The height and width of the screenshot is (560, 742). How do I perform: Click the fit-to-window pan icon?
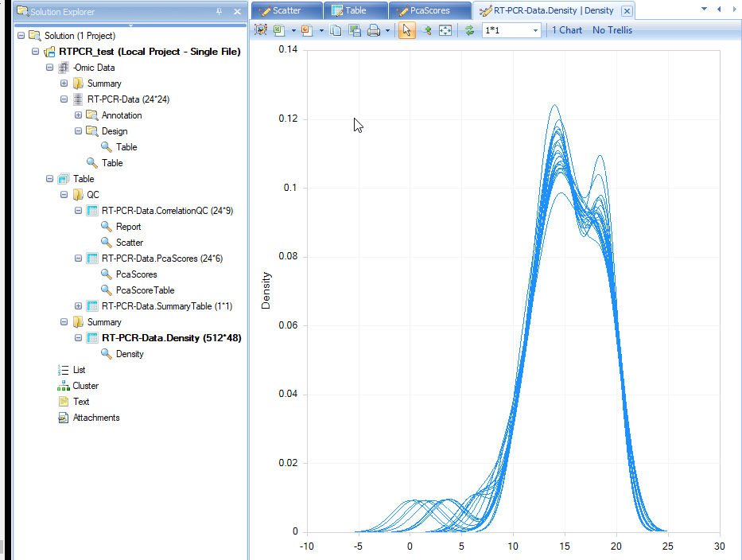[445, 30]
